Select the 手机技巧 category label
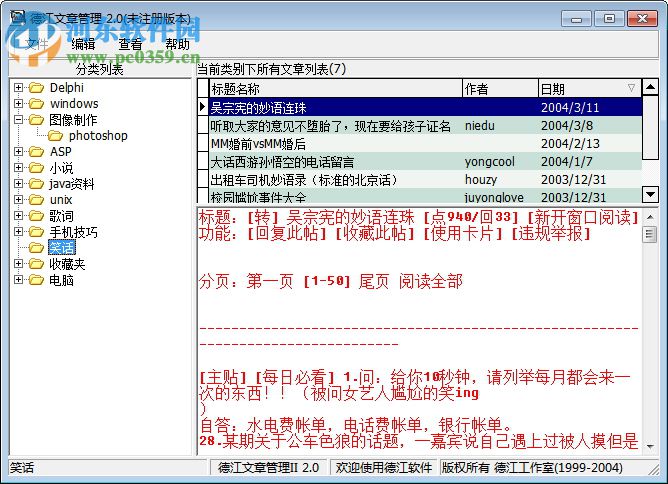This screenshot has height=484, width=668. coord(73,232)
